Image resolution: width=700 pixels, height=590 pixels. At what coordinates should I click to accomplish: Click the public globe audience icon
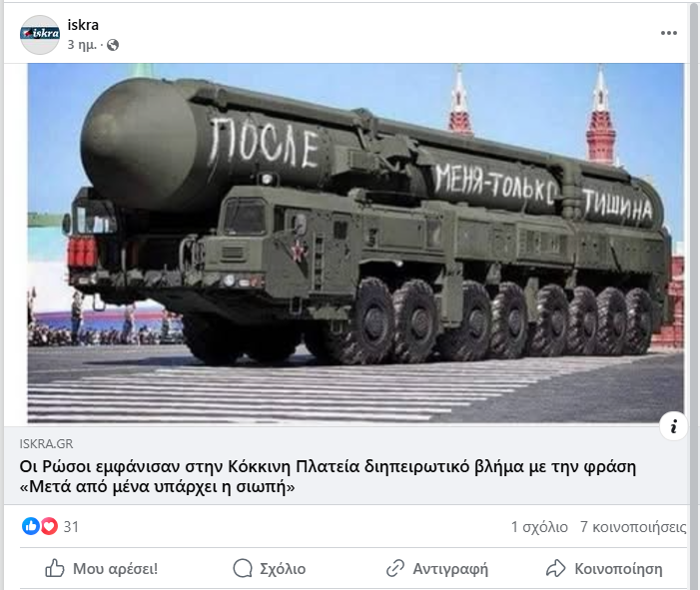113,45
